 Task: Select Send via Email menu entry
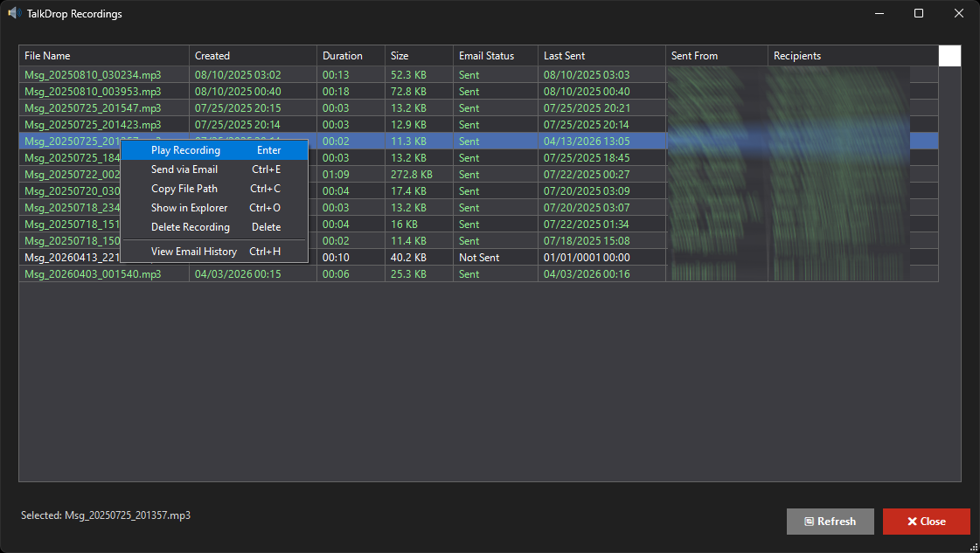[x=184, y=169]
